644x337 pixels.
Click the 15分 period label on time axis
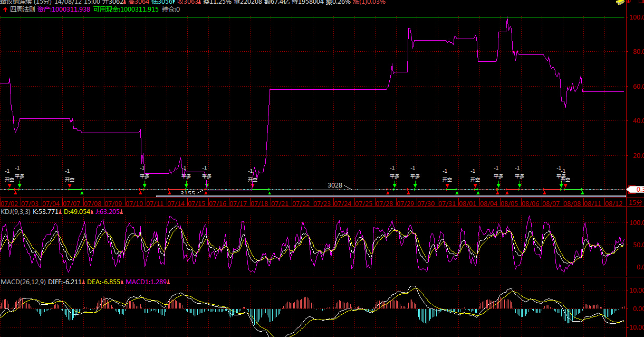pos(636,203)
